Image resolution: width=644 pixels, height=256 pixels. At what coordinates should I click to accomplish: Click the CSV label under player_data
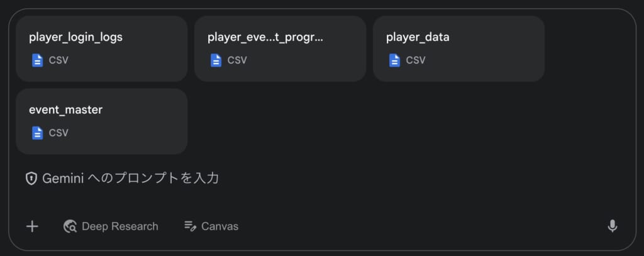point(416,60)
